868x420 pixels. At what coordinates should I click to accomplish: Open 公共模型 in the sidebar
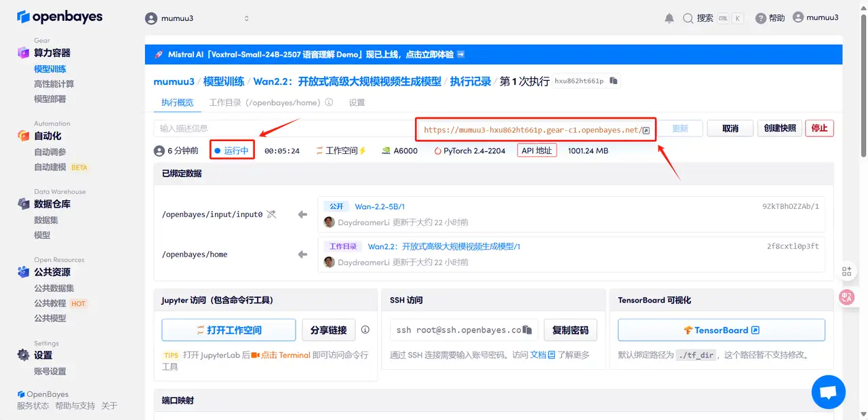50,318
